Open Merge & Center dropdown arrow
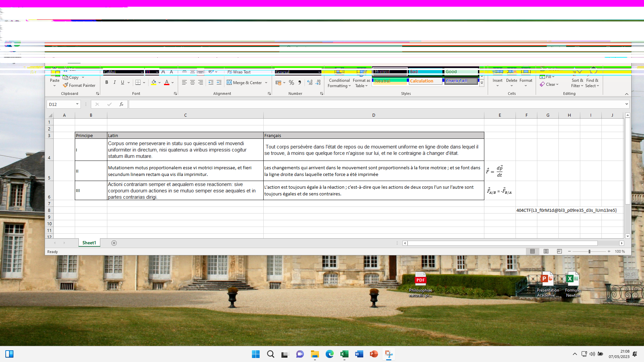This screenshot has height=362, width=644. 266,83
